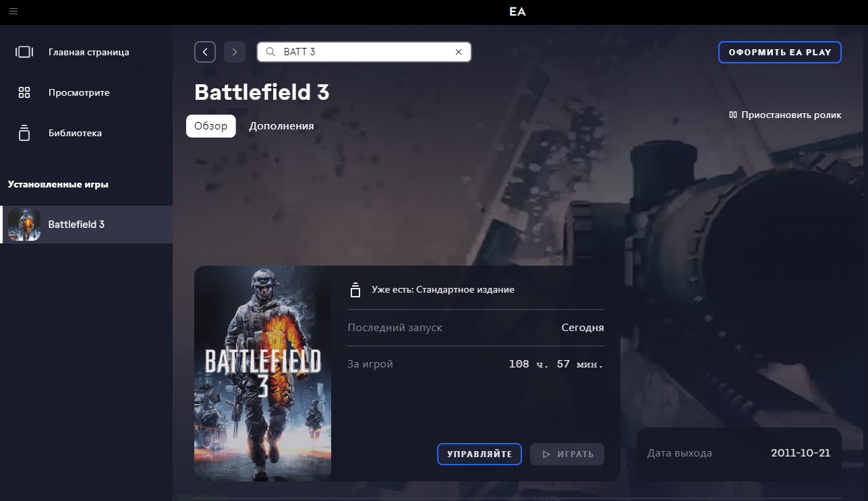The image size is (868, 501).
Task: Click inside the search field with BATT 3
Action: (x=364, y=52)
